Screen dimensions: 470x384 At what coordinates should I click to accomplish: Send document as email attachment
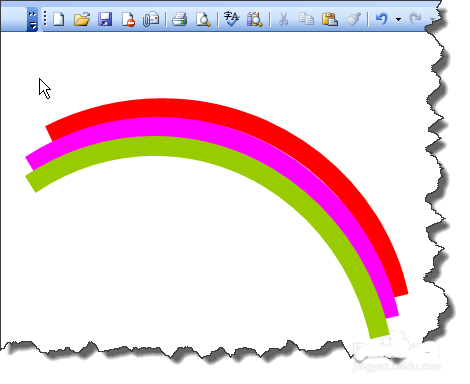(151, 19)
